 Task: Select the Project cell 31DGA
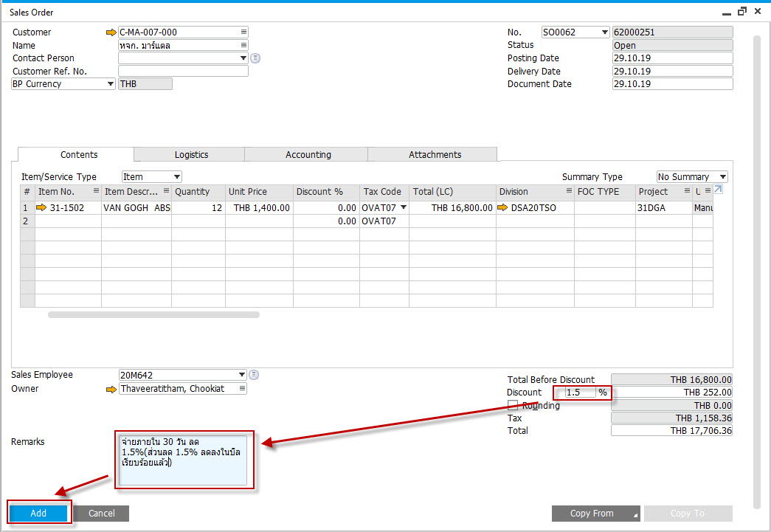click(x=664, y=208)
